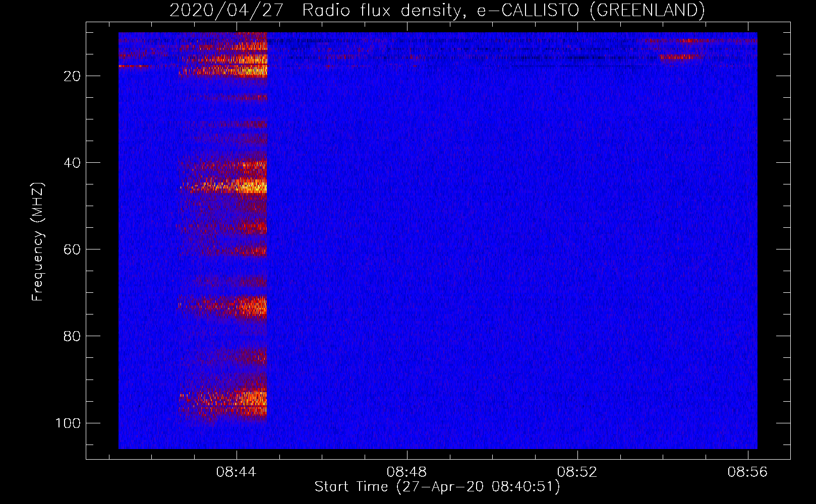
Task: Click the burst band near 73 MHz
Action: coord(223,305)
